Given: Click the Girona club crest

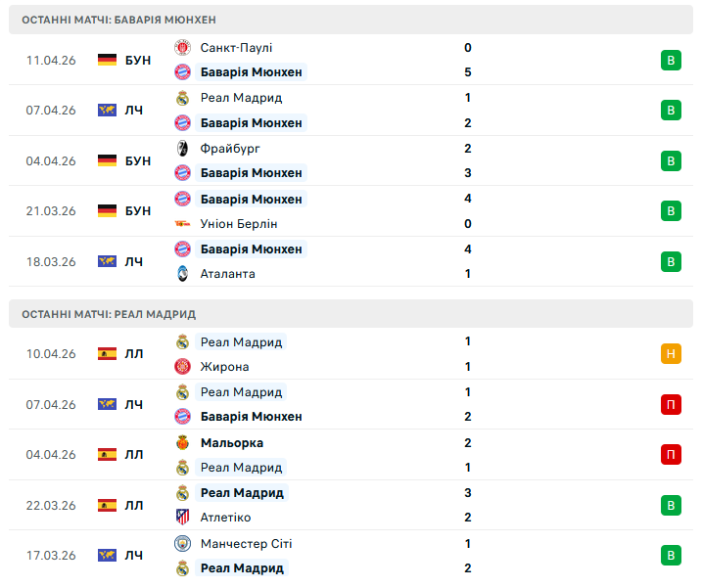Looking at the screenshot, I should pos(182,367).
